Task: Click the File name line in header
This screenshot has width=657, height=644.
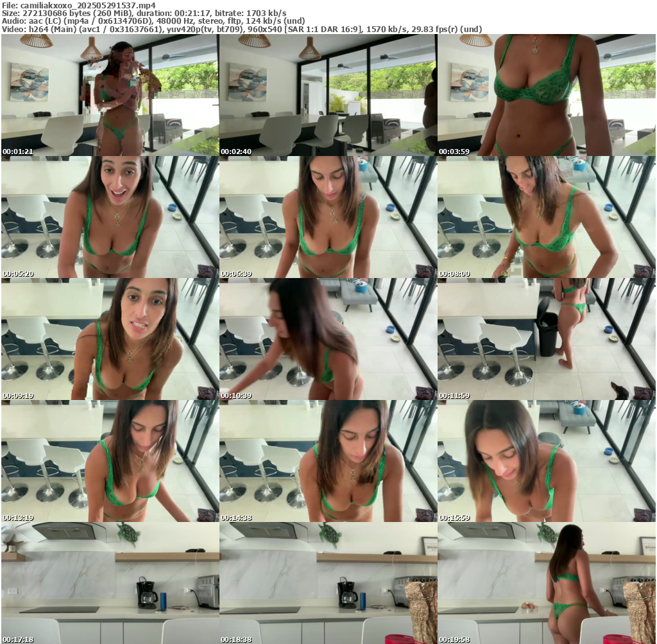Action: 78,5
